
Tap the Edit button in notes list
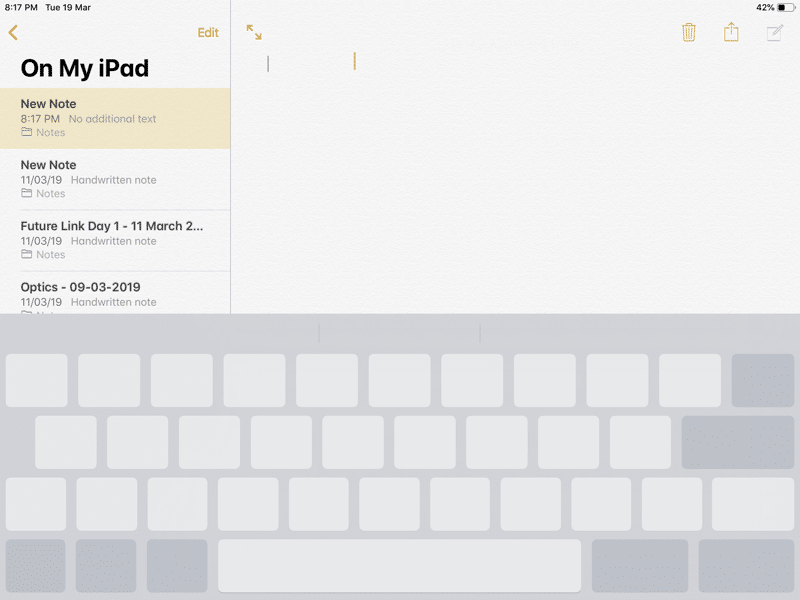click(207, 33)
